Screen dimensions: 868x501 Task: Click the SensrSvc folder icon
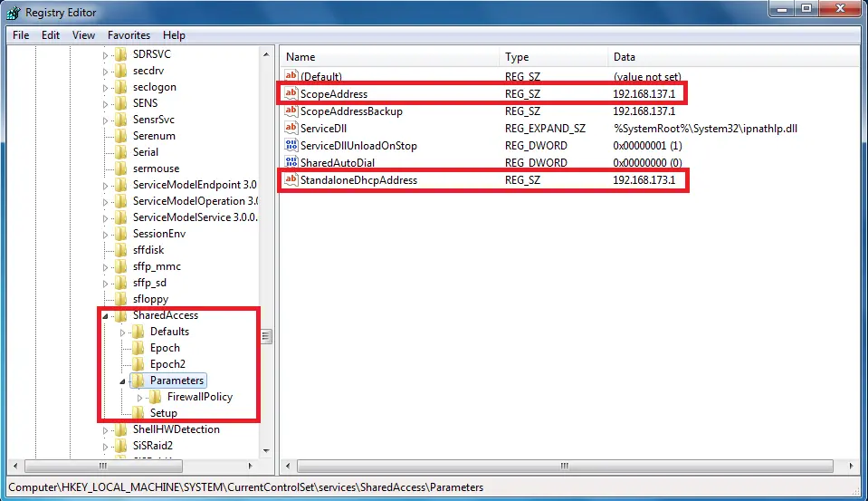coord(121,120)
